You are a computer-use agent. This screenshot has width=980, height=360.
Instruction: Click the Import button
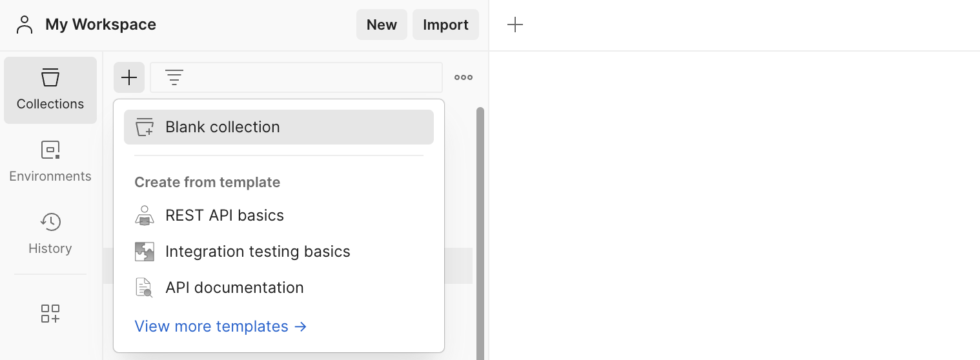pyautogui.click(x=445, y=25)
